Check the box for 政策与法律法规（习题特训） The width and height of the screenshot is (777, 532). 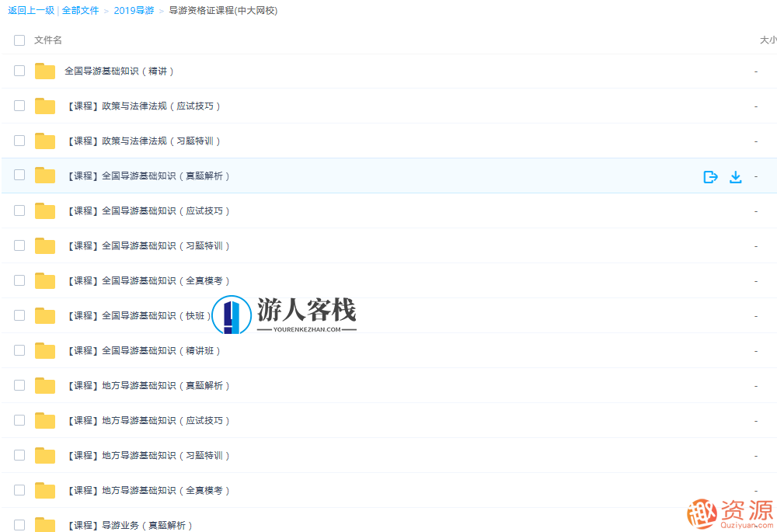pyautogui.click(x=19, y=141)
